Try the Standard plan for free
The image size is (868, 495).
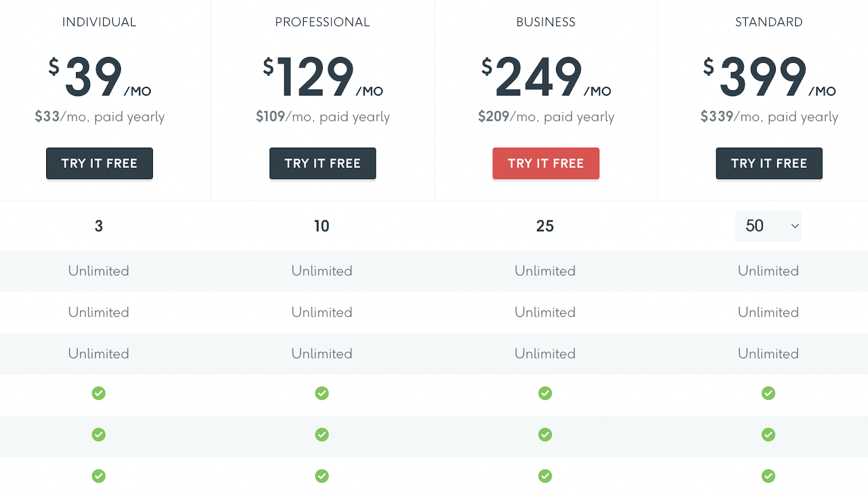pyautogui.click(x=769, y=163)
